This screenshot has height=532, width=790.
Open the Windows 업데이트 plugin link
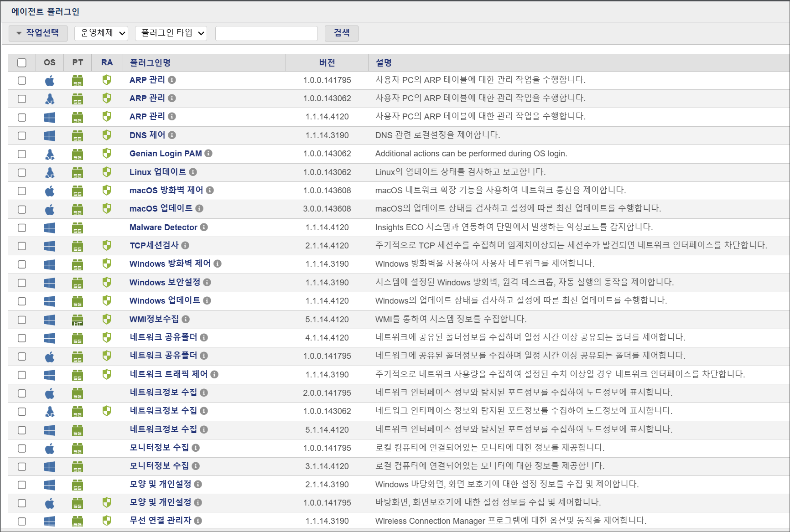[x=165, y=301]
